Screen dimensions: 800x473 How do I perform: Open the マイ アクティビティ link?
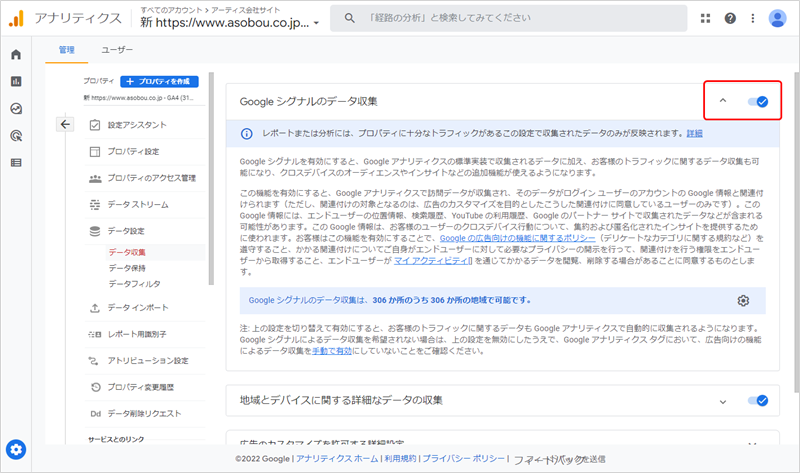pyautogui.click(x=433, y=261)
